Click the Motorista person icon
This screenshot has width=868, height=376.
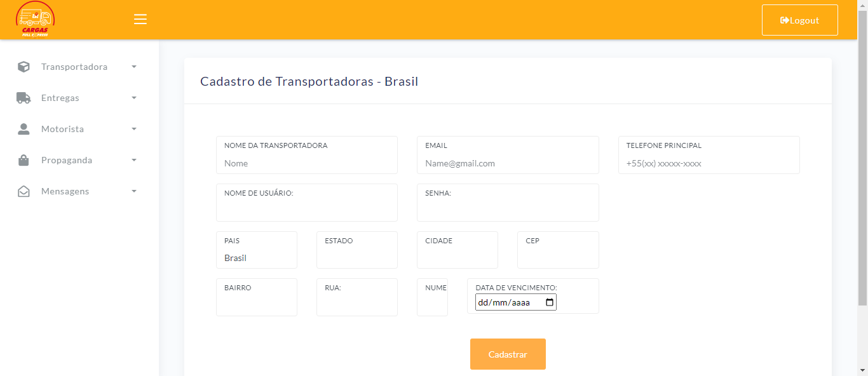coord(24,129)
